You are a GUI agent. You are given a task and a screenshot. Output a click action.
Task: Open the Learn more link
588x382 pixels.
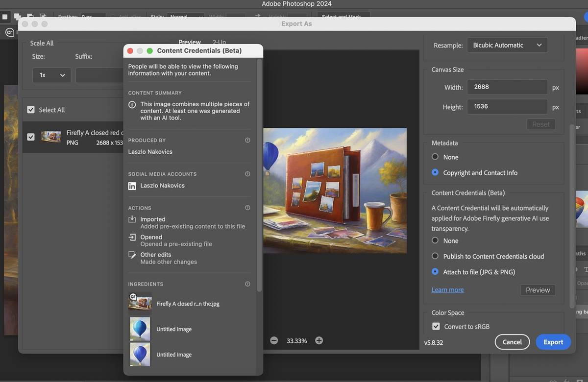(x=447, y=290)
